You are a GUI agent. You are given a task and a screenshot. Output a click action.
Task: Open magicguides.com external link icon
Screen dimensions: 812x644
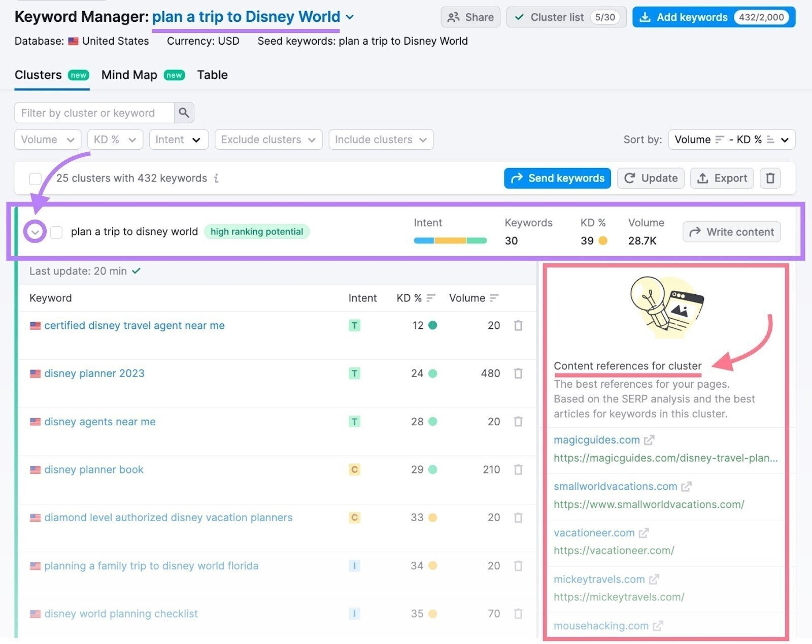tap(649, 440)
